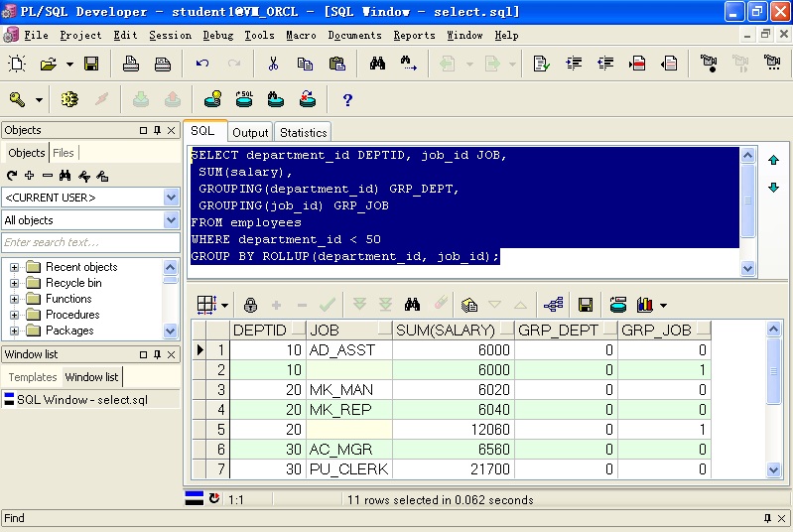Click the Log on key icon
Viewport: 793px width, 532px height.
tap(17, 99)
